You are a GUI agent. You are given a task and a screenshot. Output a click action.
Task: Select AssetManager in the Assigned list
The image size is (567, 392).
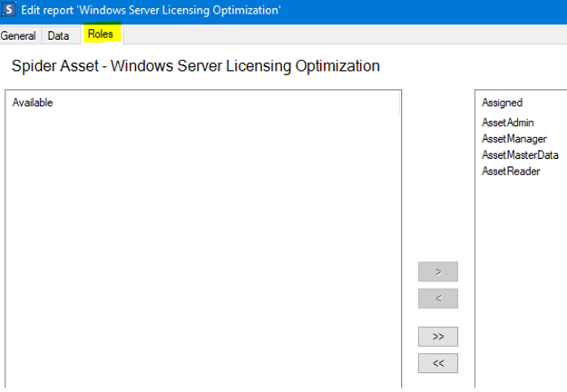coord(514,139)
